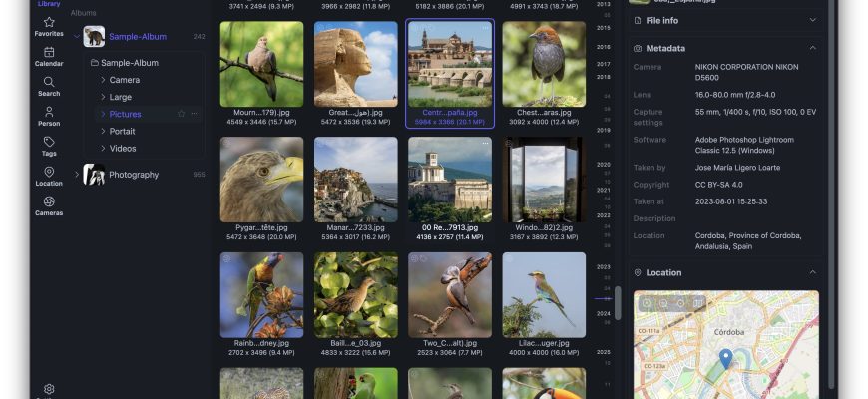Select the Rainb...dney.jpg lorikeet thumbnail
The image size is (868, 399).
[261, 295]
